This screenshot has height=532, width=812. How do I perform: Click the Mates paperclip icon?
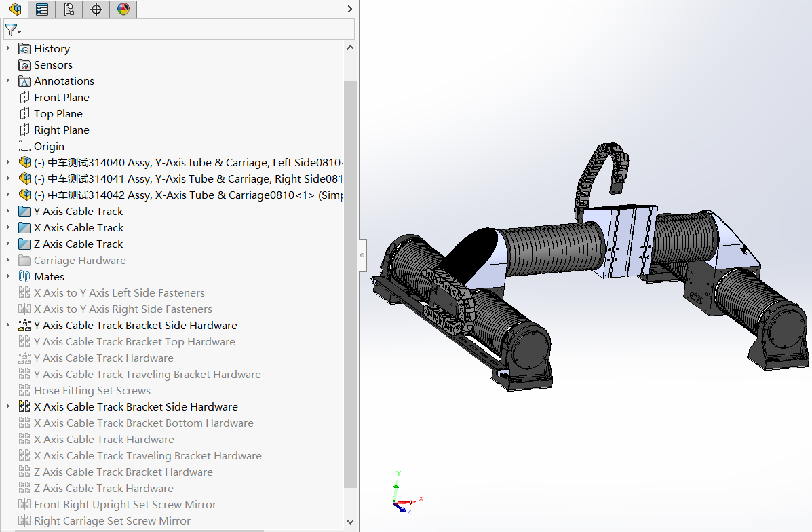pyautogui.click(x=24, y=277)
